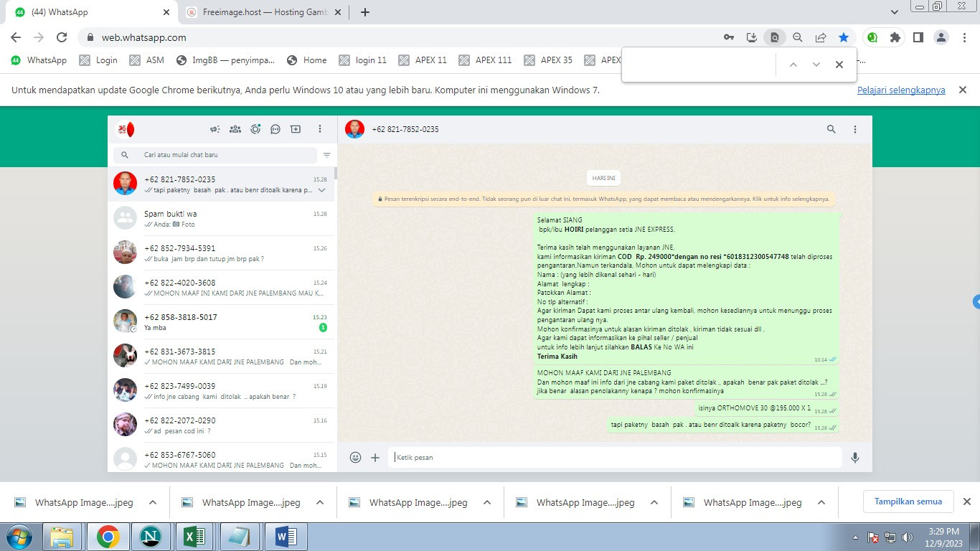Go back in browser history
The image size is (980, 551).
point(16,37)
